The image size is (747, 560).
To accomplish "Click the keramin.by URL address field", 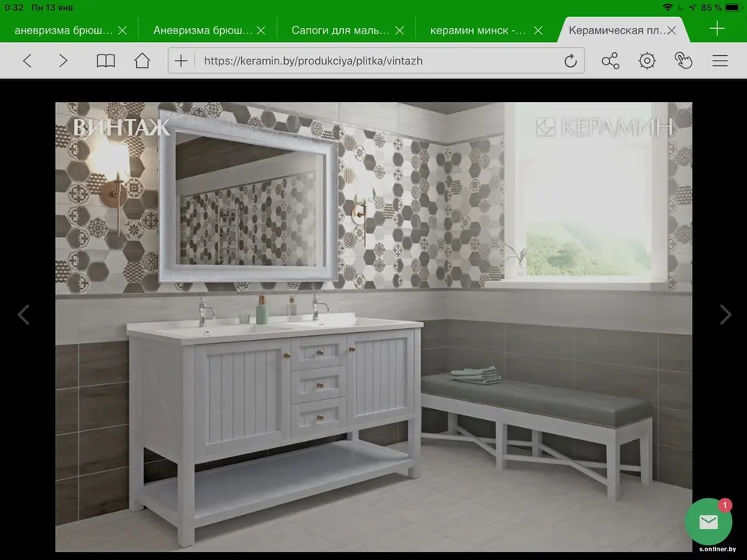I will pyautogui.click(x=377, y=61).
